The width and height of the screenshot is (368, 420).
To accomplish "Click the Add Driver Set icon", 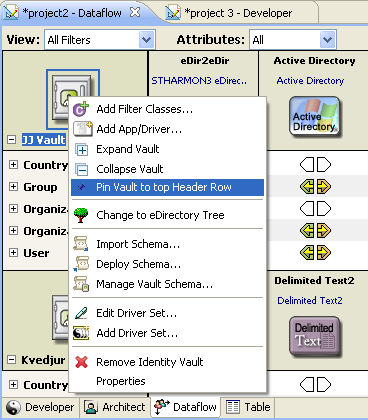I will coord(81,333).
